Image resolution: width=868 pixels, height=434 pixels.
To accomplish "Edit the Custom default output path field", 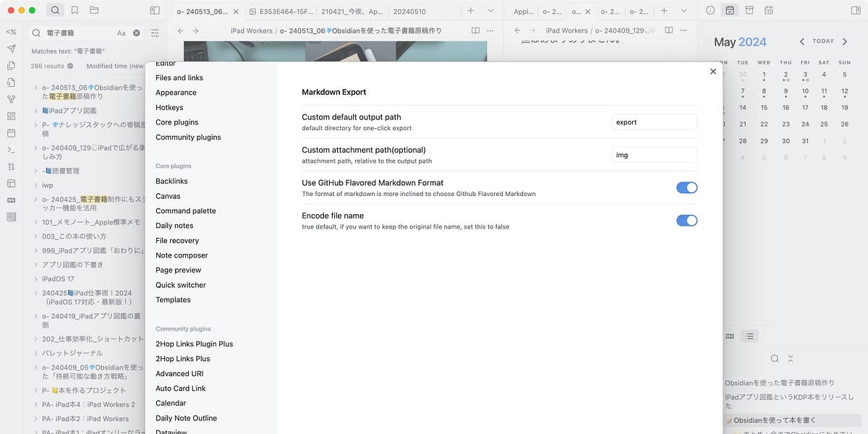I will (654, 122).
